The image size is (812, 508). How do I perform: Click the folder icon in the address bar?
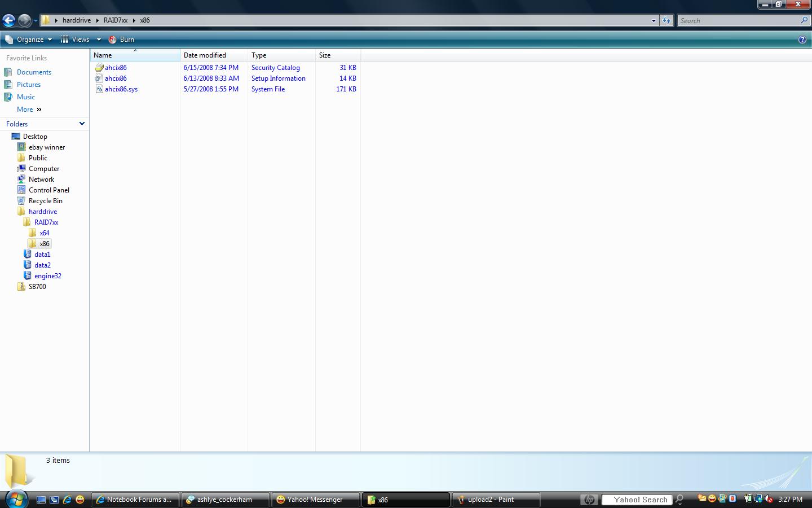coord(46,20)
